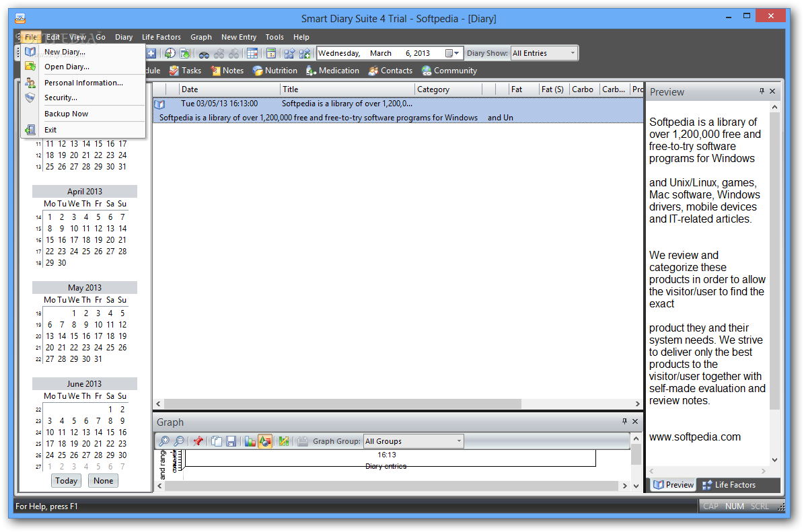Open the Life Factors menu
Viewport: 804px width, 532px height.
point(161,37)
